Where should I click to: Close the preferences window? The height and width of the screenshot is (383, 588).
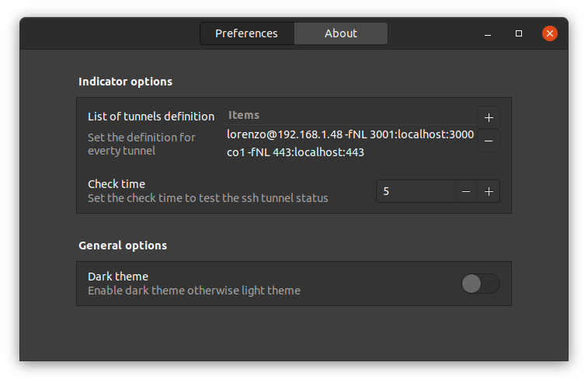[550, 33]
